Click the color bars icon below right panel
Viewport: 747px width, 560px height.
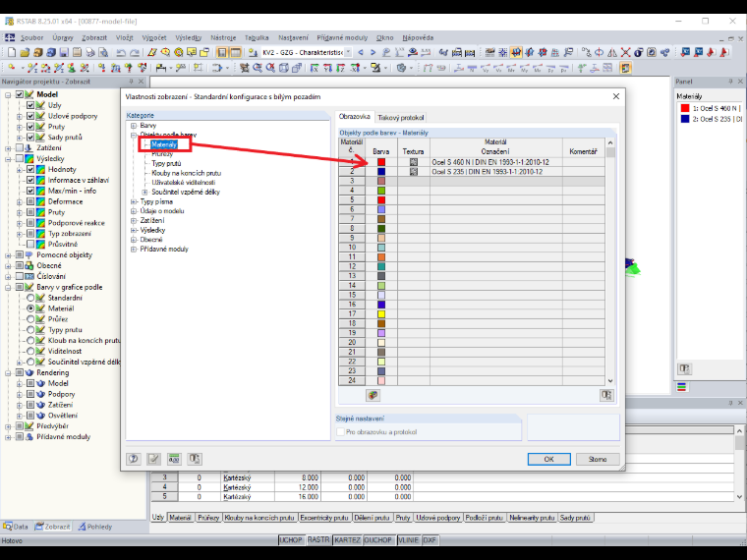point(682,387)
